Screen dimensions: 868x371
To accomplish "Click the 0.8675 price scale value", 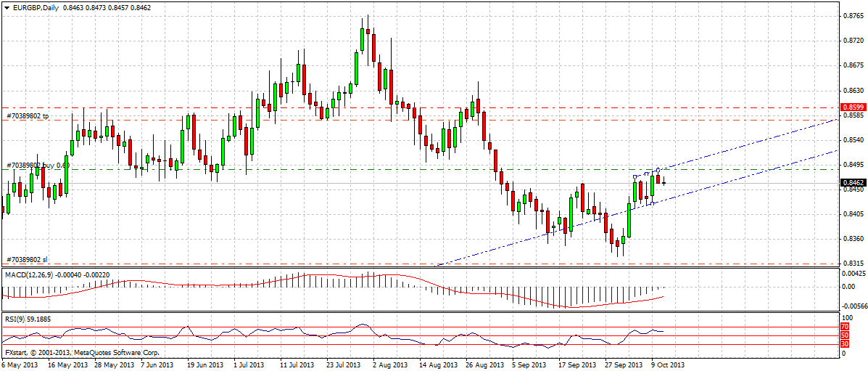I will tap(851, 65).
